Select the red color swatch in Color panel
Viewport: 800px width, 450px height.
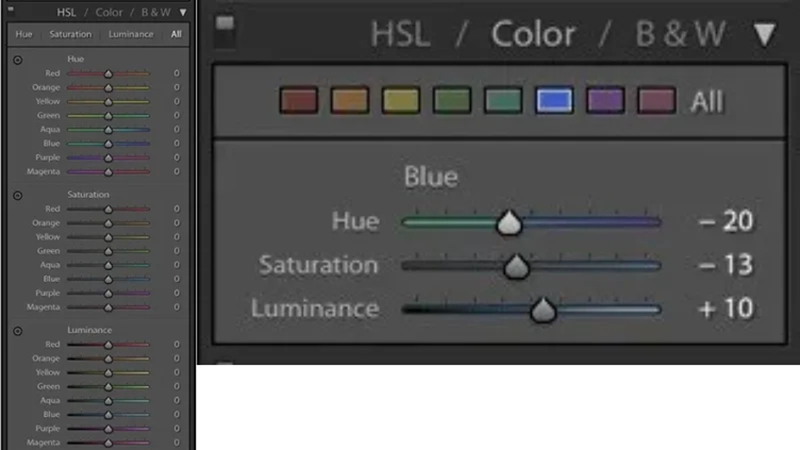click(298, 100)
